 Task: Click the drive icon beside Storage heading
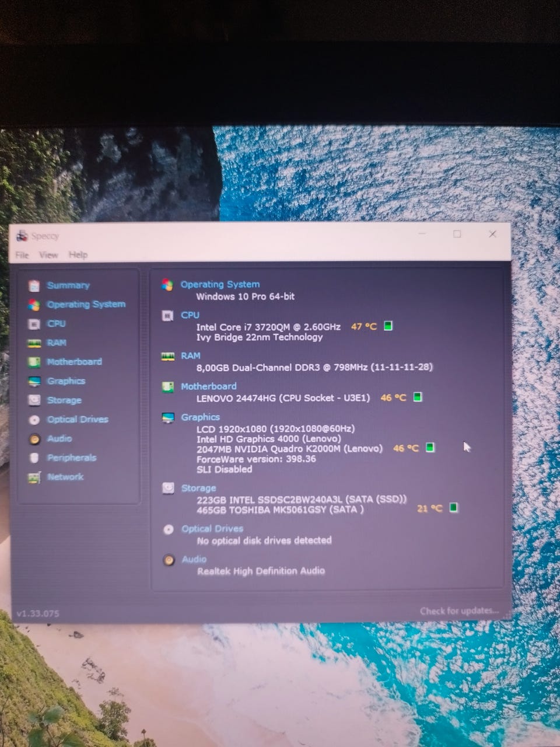168,488
